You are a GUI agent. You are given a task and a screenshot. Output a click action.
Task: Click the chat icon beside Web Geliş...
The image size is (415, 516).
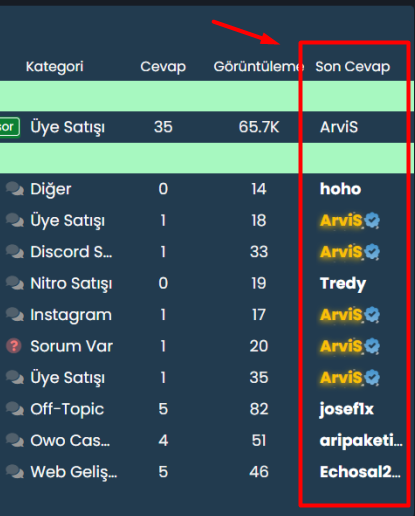[15, 472]
